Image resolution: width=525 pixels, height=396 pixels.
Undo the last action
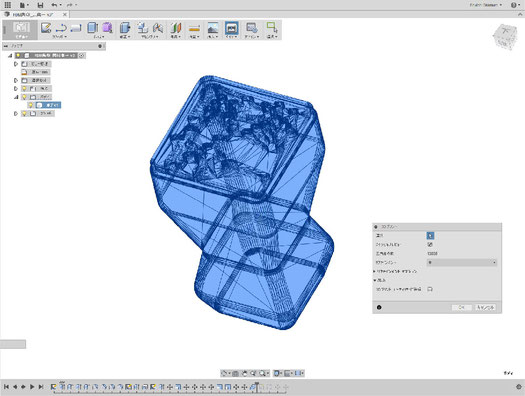[x=54, y=5]
